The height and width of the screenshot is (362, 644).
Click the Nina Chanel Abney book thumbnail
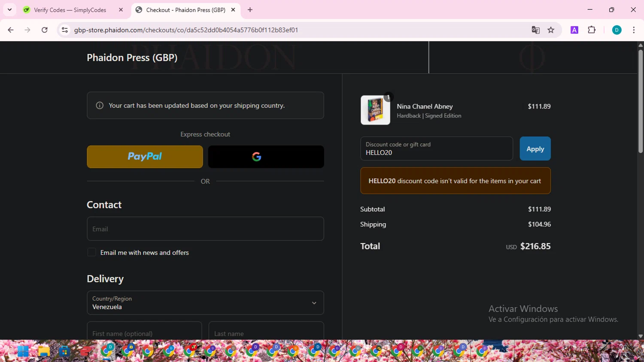pyautogui.click(x=375, y=110)
